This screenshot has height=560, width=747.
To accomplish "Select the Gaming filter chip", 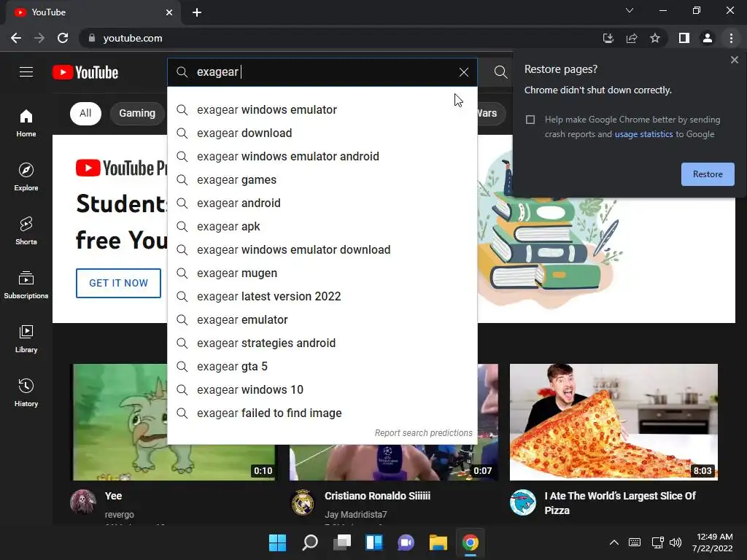I will pyautogui.click(x=137, y=113).
